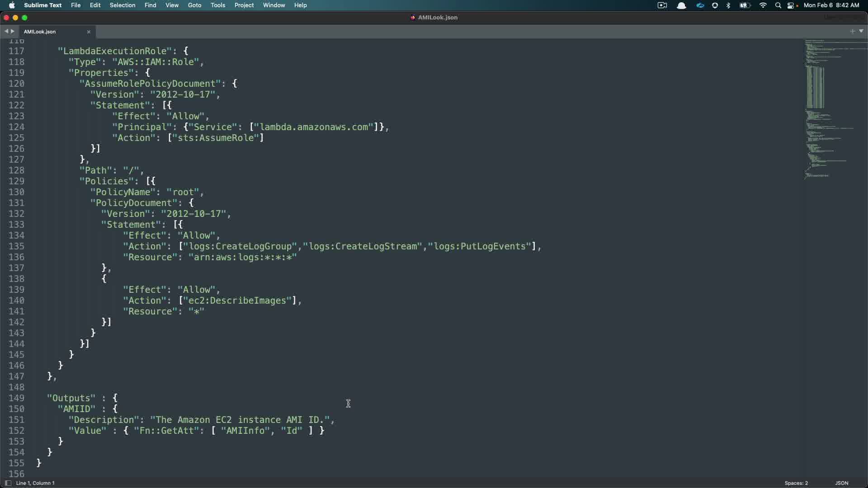The image size is (868, 488).
Task: Click the Wi-Fi status icon
Action: 763,5
